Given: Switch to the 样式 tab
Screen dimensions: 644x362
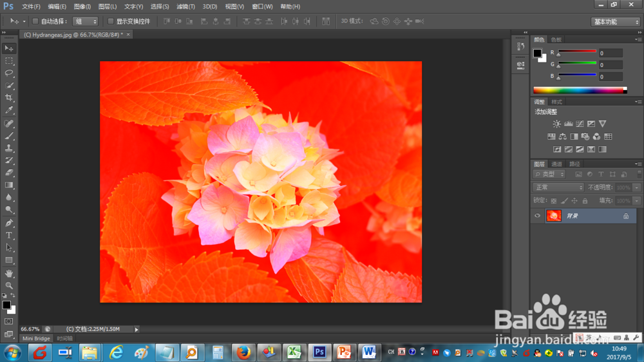Looking at the screenshot, I should coord(556,102).
